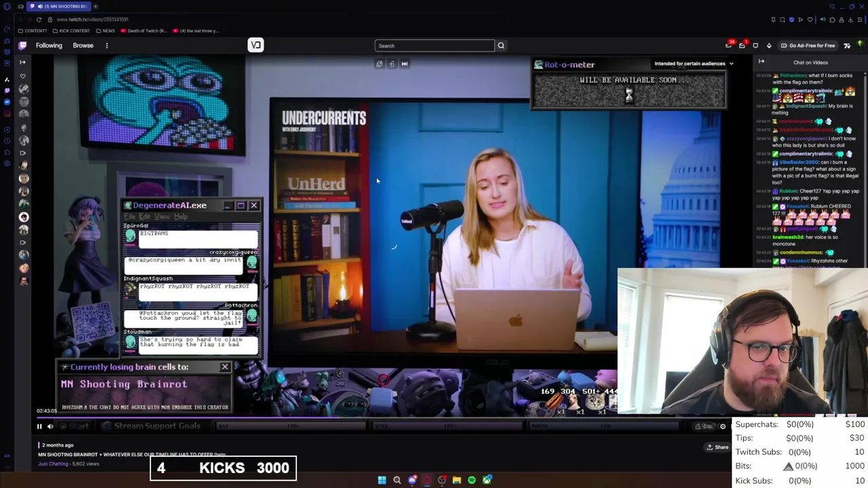The height and width of the screenshot is (488, 868).
Task: Click the popout player icon above the video
Action: point(379,64)
